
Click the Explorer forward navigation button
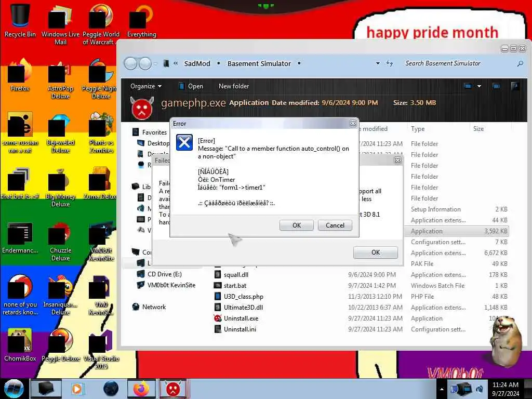pos(145,63)
